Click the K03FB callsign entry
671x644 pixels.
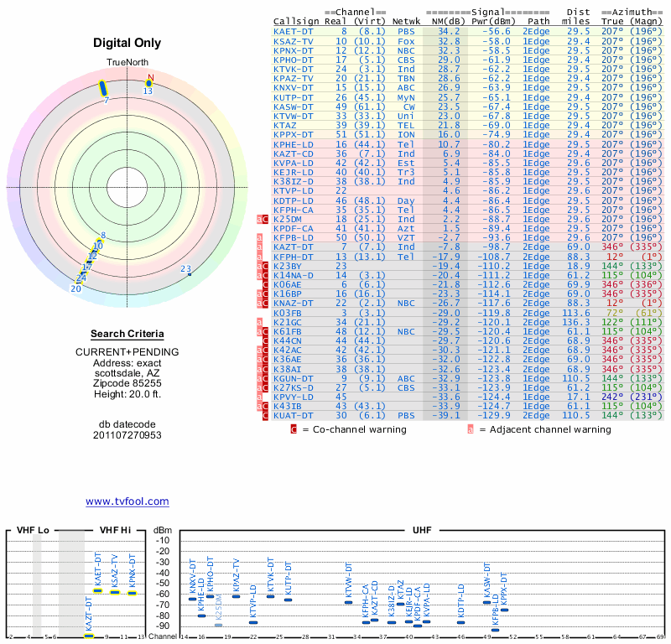point(287,312)
